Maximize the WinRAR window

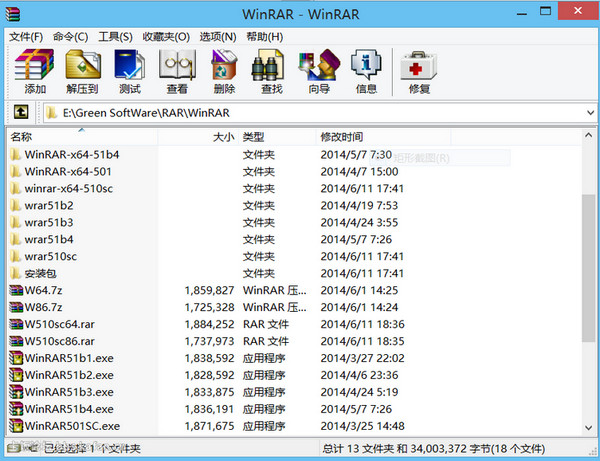pyautogui.click(x=545, y=11)
